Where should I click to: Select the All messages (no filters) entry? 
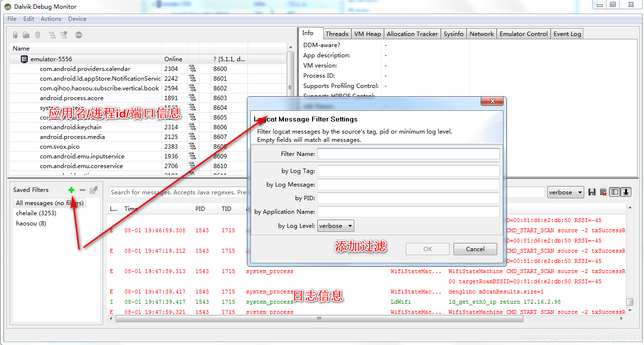50,203
